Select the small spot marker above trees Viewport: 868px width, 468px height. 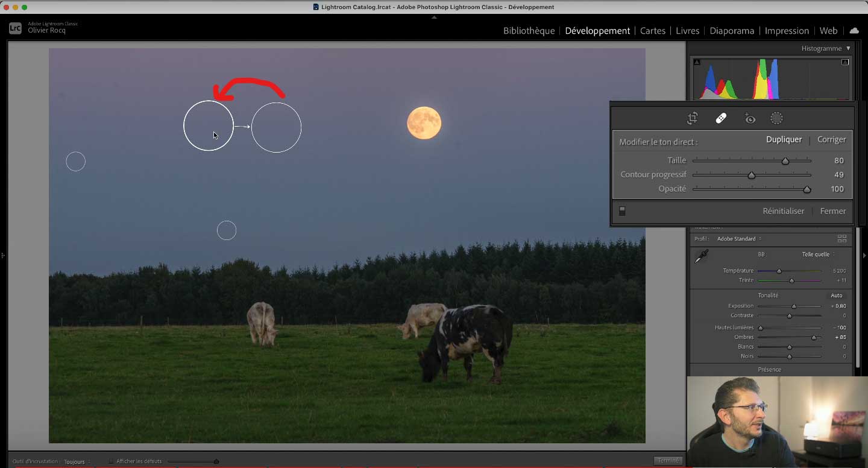227,230
